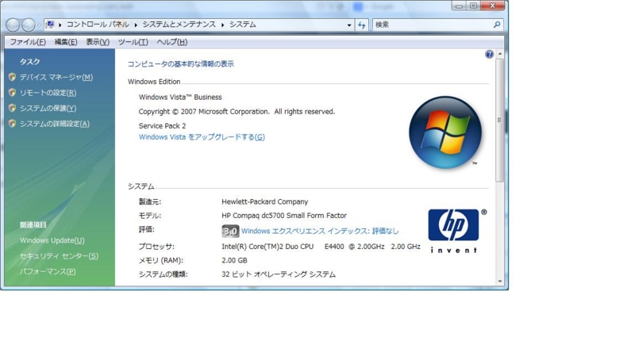
Task: Open デバイス マネージャ(M) link
Action: coord(56,77)
